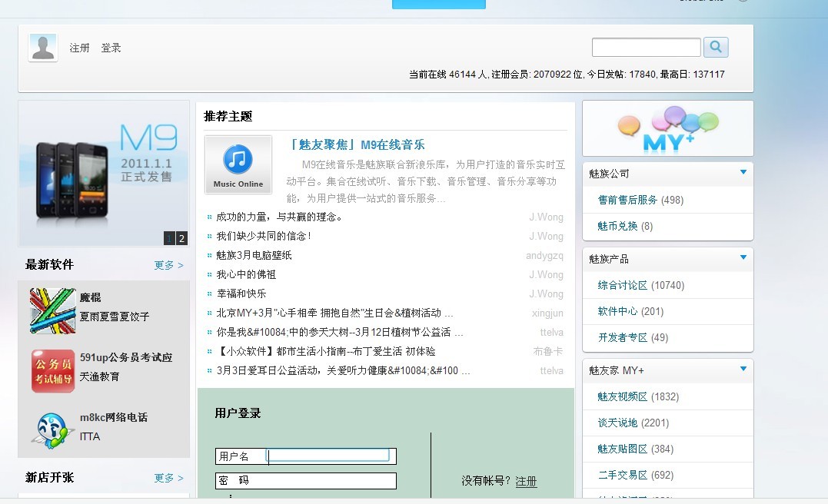Focus the top search input field
Image resolution: width=828 pixels, height=504 pixels.
tap(647, 47)
